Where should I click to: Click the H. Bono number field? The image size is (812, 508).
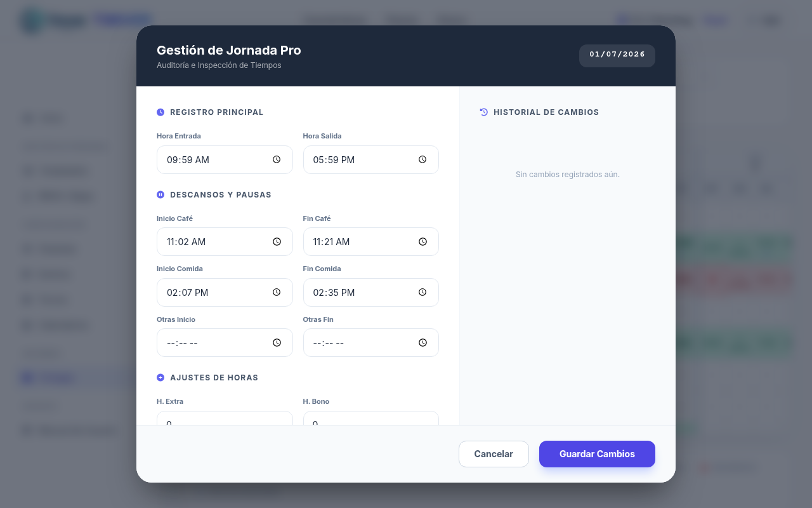(371, 418)
